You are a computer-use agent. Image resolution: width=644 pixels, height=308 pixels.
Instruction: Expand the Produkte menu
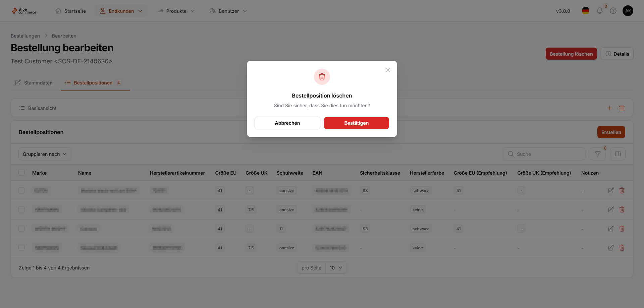[176, 11]
